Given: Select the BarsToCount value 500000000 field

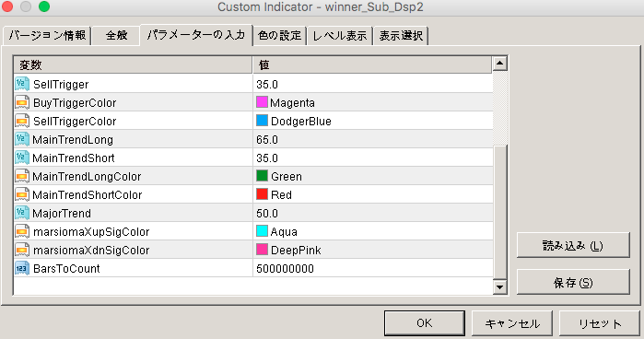Looking at the screenshot, I should click(x=372, y=268).
